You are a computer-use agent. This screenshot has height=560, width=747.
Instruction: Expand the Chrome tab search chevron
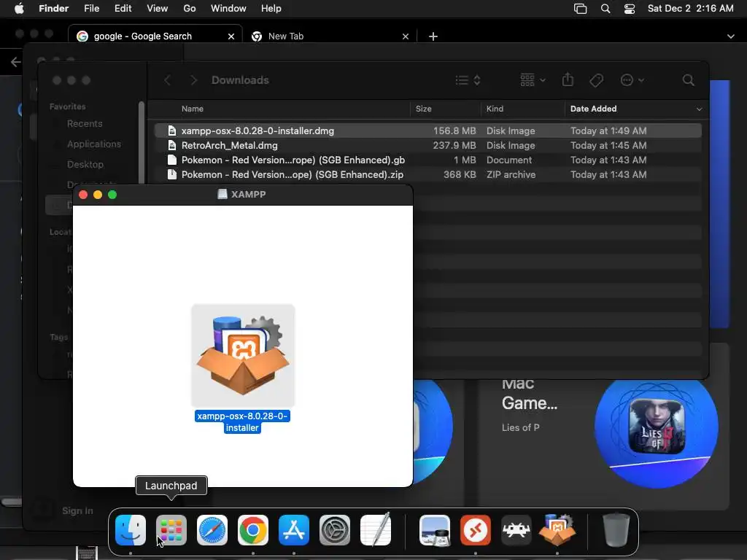(730, 36)
